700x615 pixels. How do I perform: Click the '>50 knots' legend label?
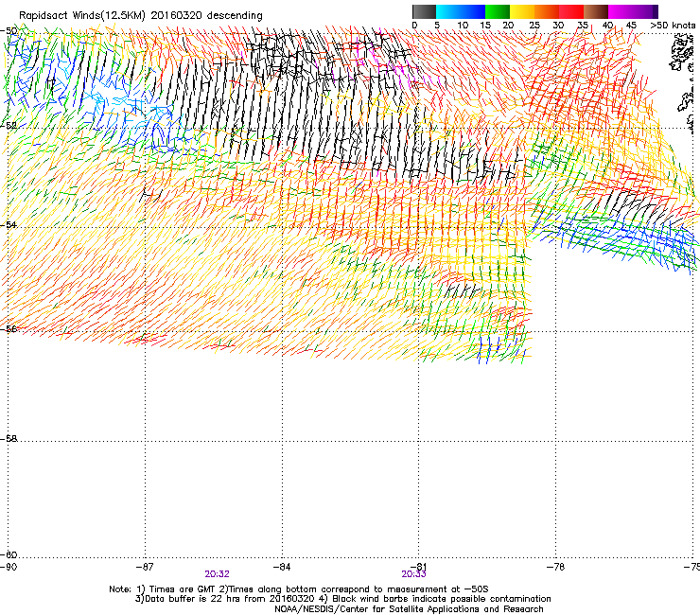pyautogui.click(x=673, y=26)
